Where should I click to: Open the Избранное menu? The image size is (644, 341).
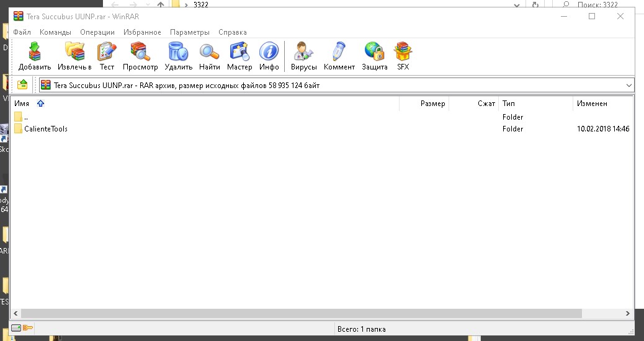[142, 32]
